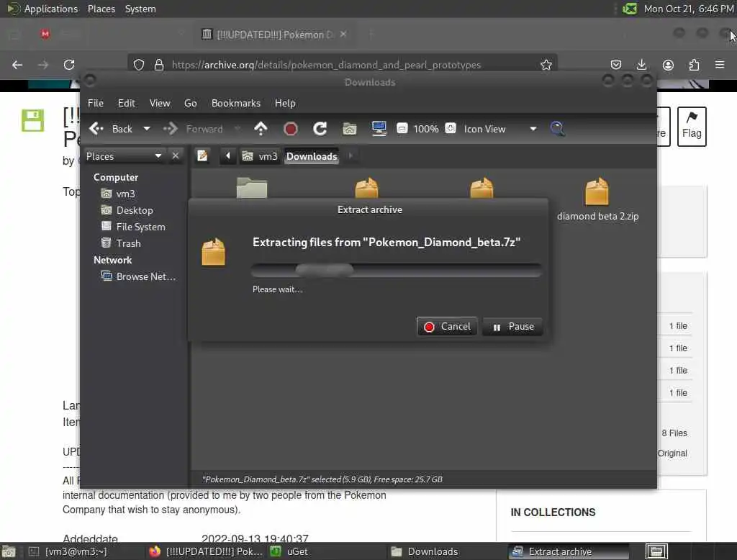Click status bar text 'Pokemon_Diamond_beta.7z selected'
The width and height of the screenshot is (737, 560).
(271, 479)
